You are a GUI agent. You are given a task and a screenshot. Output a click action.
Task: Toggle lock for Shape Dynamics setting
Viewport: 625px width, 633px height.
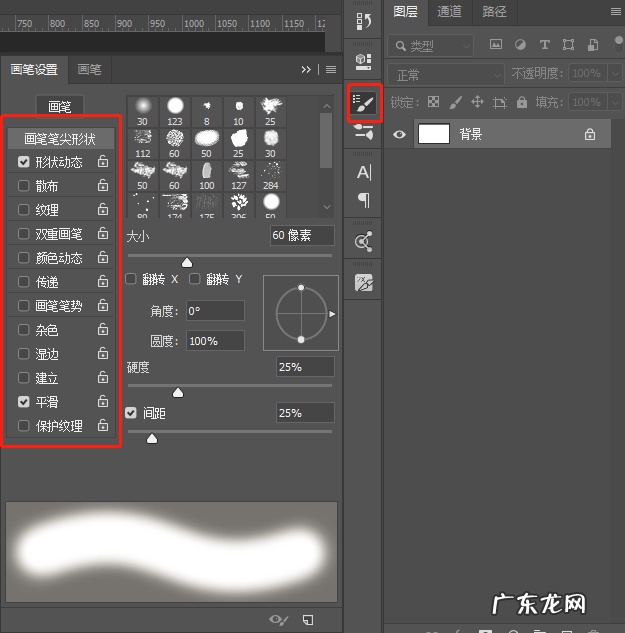point(103,161)
